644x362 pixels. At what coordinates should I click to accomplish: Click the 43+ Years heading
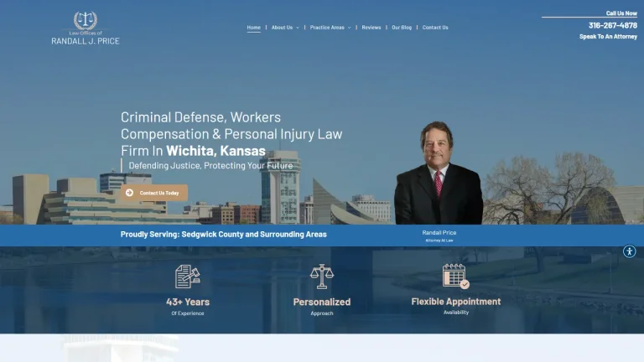tap(188, 302)
